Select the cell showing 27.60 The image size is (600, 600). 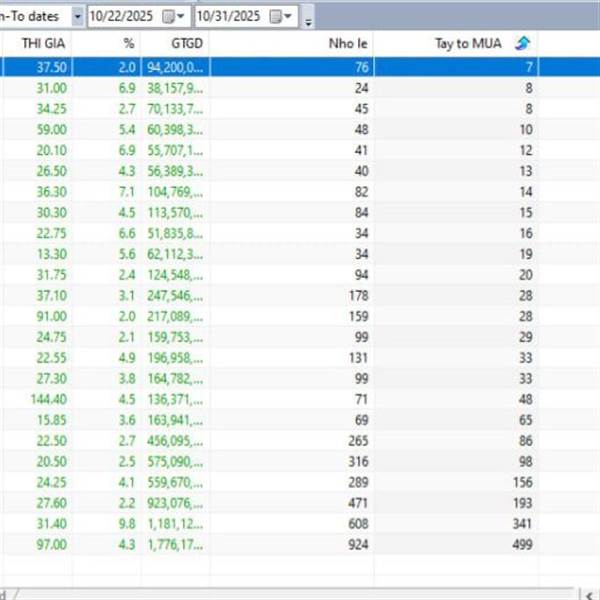pyautogui.click(x=52, y=503)
